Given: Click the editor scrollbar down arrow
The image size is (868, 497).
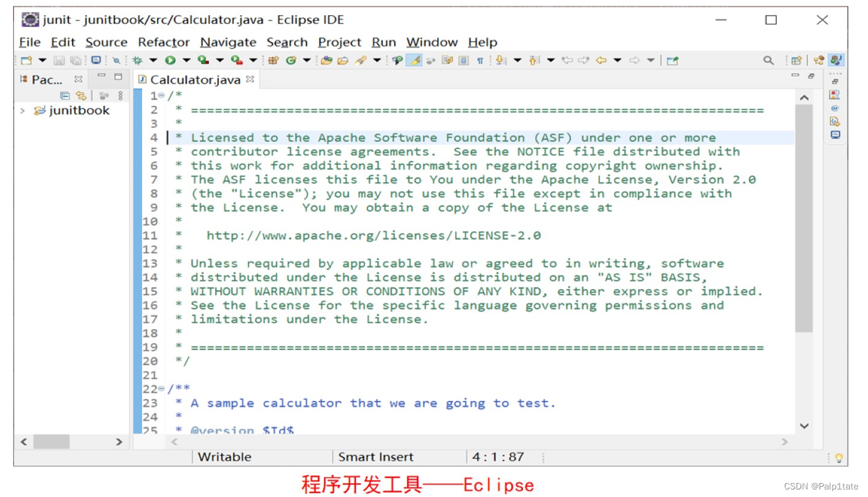Looking at the screenshot, I should pyautogui.click(x=804, y=426).
